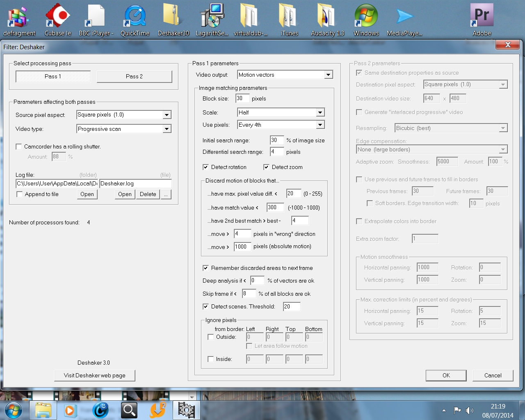This screenshot has height=420, width=525.
Task: Open the Source pixel aspect dropdown
Action: coord(167,115)
